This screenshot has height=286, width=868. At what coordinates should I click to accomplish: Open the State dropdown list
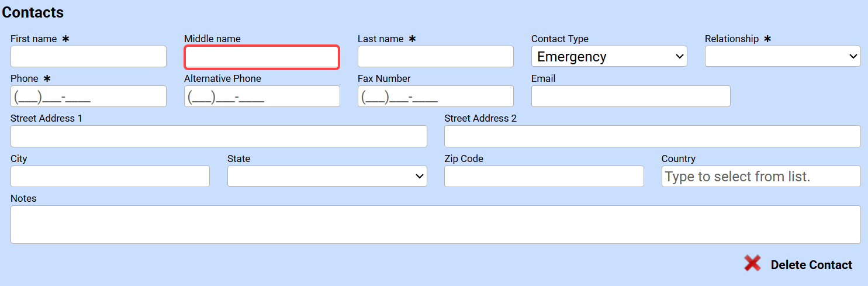click(327, 176)
